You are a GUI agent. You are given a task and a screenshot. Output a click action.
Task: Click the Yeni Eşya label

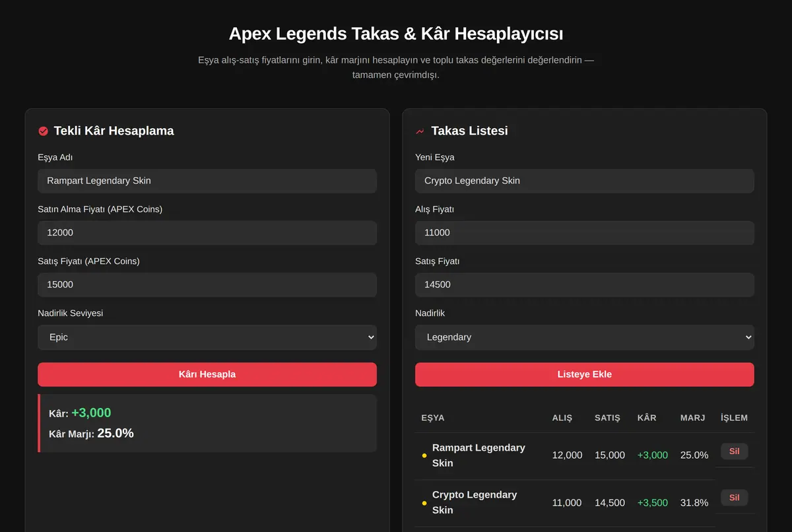pyautogui.click(x=435, y=158)
